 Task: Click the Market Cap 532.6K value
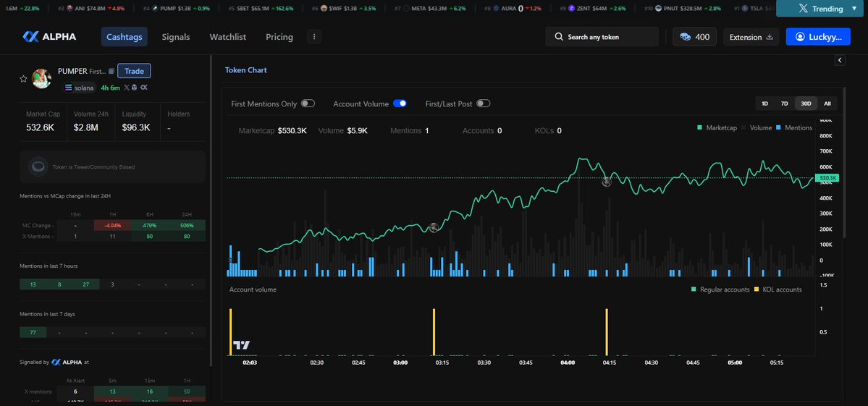[40, 127]
